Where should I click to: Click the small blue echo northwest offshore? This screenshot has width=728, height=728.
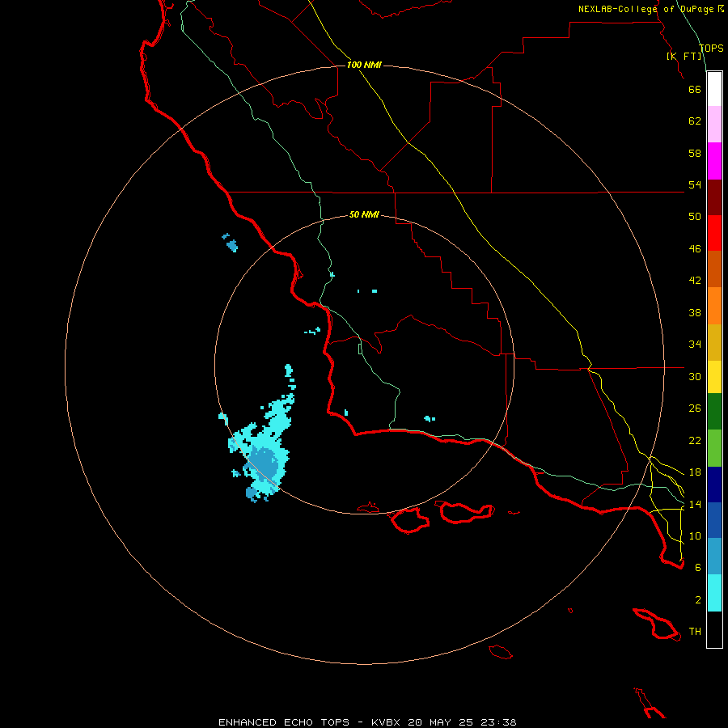tap(231, 243)
